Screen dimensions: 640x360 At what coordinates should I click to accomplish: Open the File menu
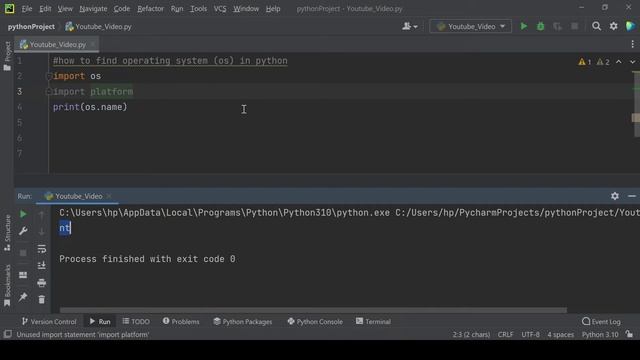tap(27, 9)
